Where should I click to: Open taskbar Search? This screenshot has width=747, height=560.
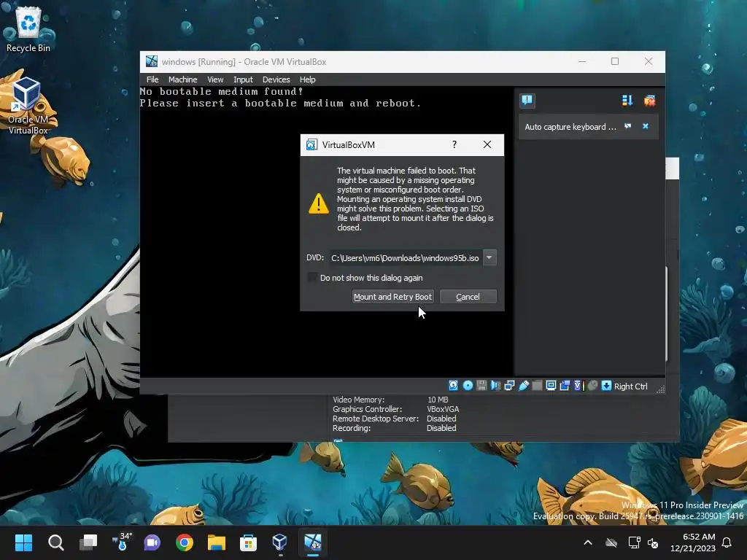(x=55, y=542)
